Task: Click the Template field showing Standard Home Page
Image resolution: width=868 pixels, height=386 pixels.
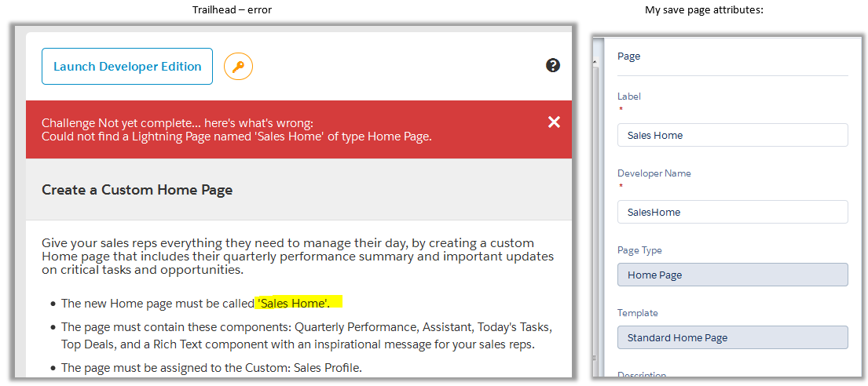Action: 732,337
